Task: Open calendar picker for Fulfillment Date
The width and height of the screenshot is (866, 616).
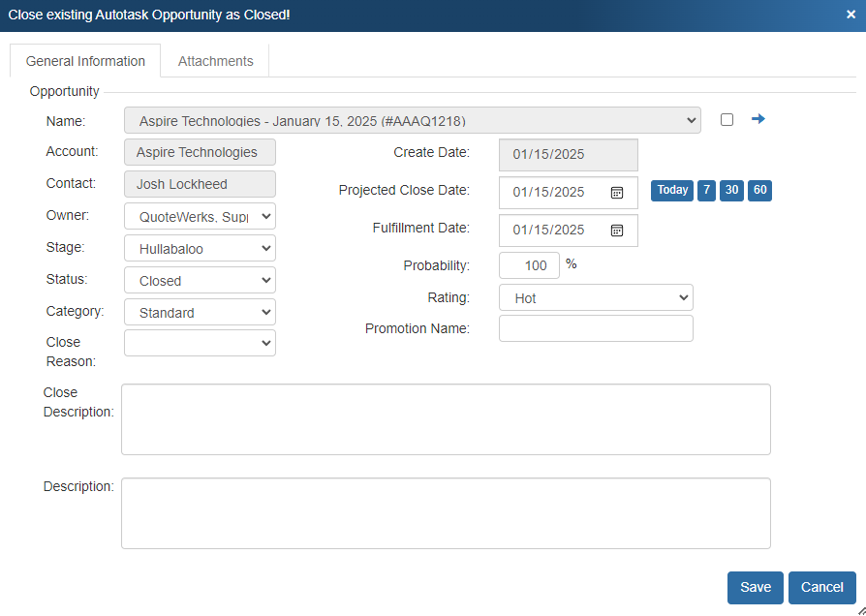Action: point(617,230)
